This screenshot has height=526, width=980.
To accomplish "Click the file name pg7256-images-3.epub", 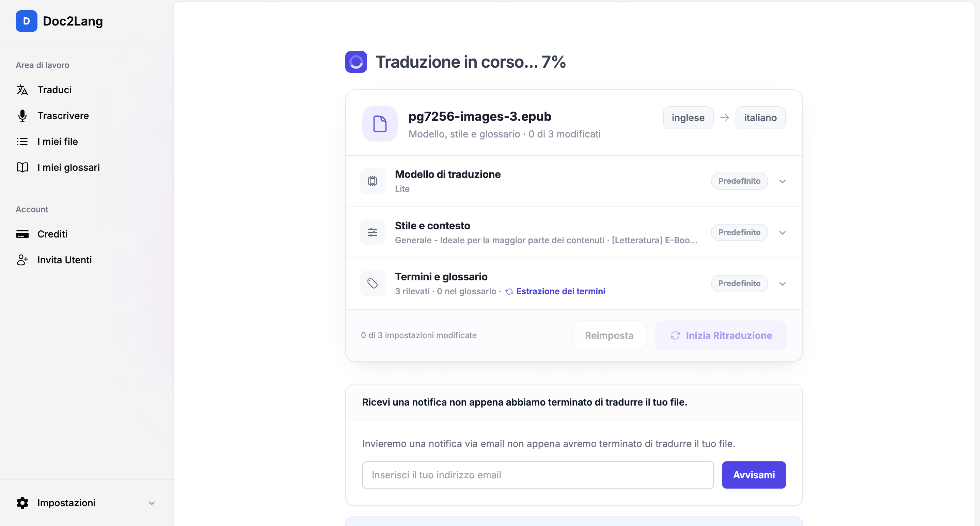I will [x=480, y=116].
